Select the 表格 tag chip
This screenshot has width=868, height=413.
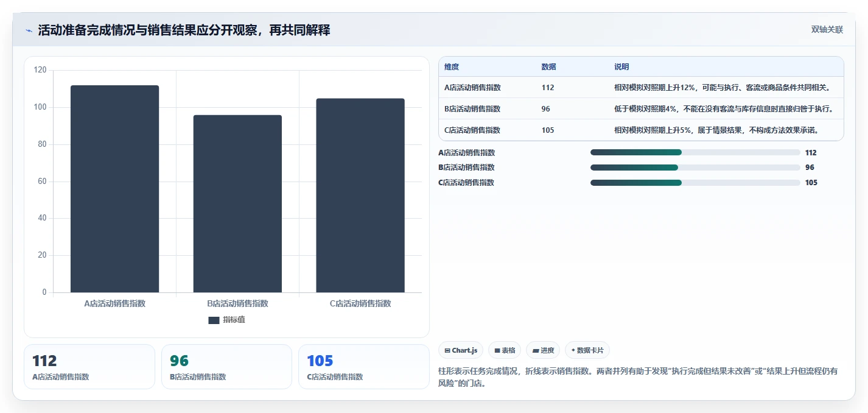click(x=505, y=350)
